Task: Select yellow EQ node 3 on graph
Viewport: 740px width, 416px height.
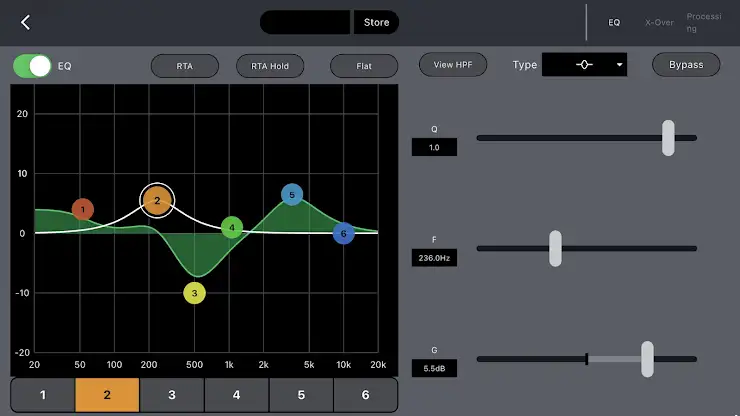Action: coord(194,293)
